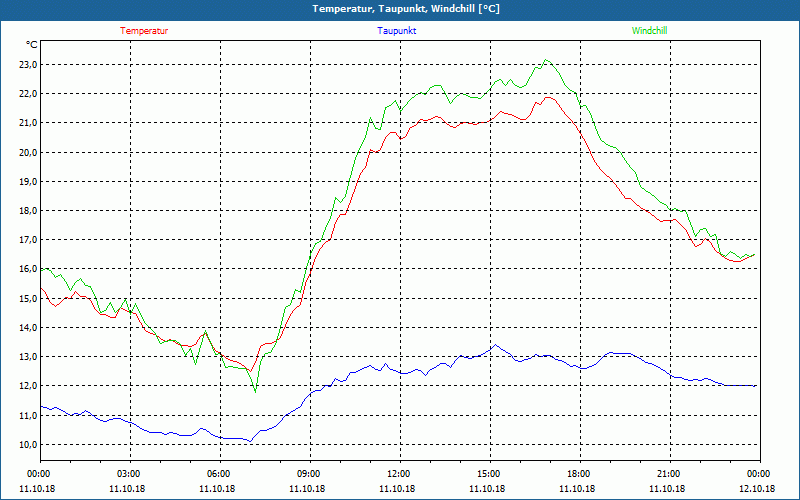Viewport: 800px width, 500px height.
Task: Click the 19,0 y-axis value
Action: (x=29, y=182)
